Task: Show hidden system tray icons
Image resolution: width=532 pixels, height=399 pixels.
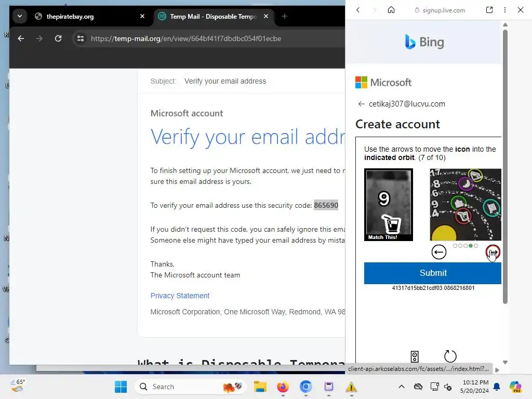Action: tap(402, 387)
